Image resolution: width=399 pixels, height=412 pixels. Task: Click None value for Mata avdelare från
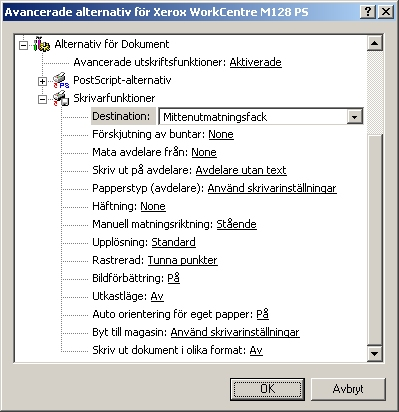[x=204, y=152]
